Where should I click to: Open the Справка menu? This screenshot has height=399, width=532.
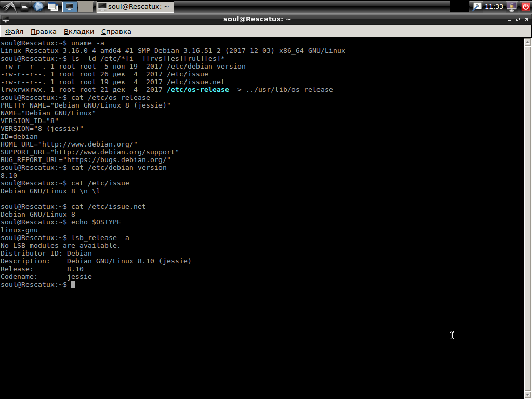(116, 32)
